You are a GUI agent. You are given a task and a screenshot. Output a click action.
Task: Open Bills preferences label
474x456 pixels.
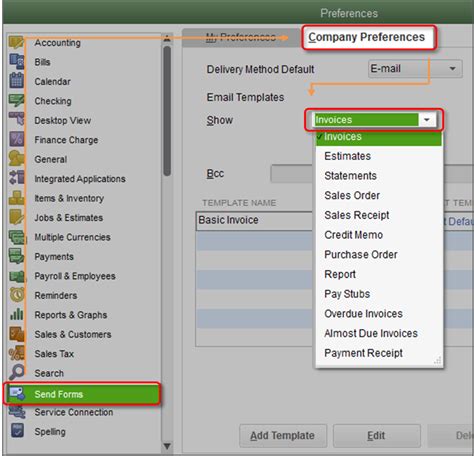42,62
